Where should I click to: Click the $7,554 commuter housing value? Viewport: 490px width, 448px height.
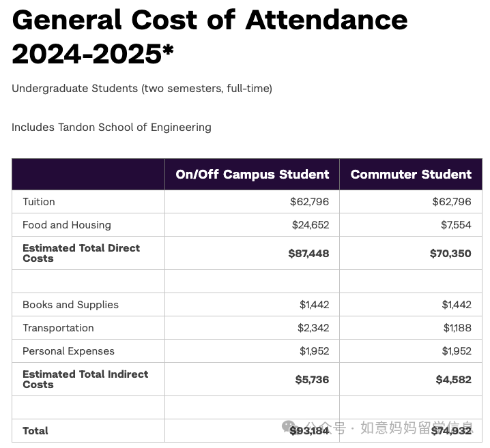[x=456, y=225]
